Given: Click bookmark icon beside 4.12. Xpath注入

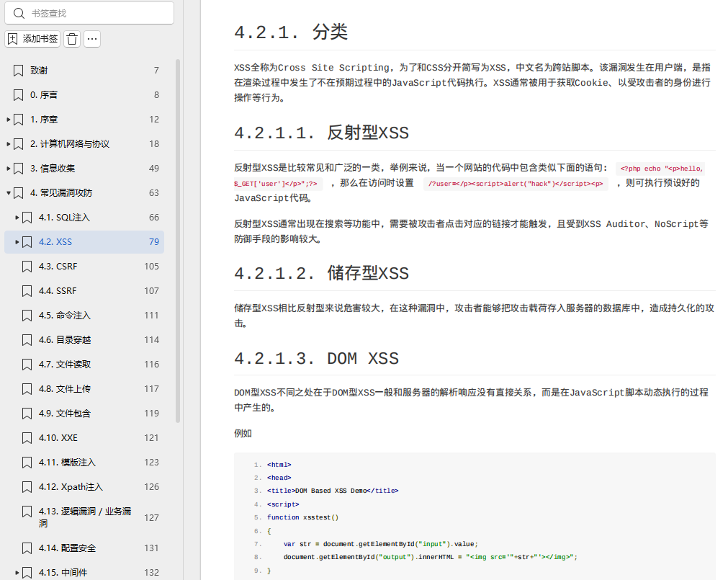Looking at the screenshot, I should click(x=27, y=487).
